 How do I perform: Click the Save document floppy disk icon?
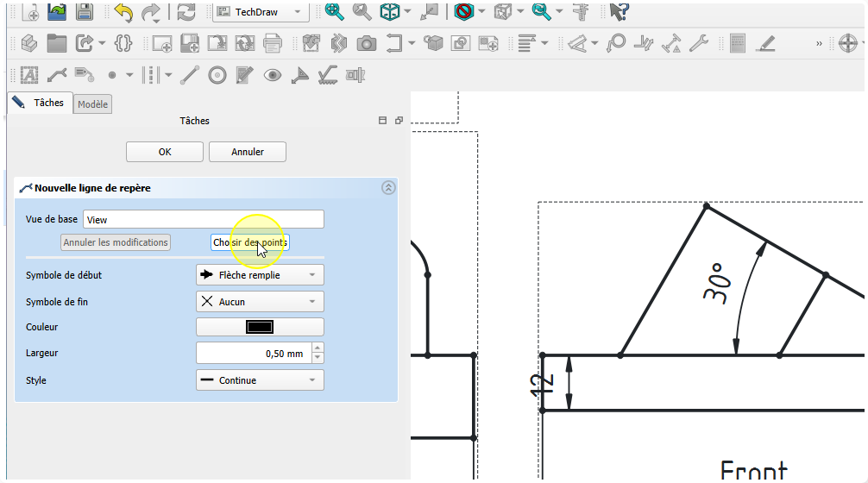pyautogui.click(x=84, y=12)
